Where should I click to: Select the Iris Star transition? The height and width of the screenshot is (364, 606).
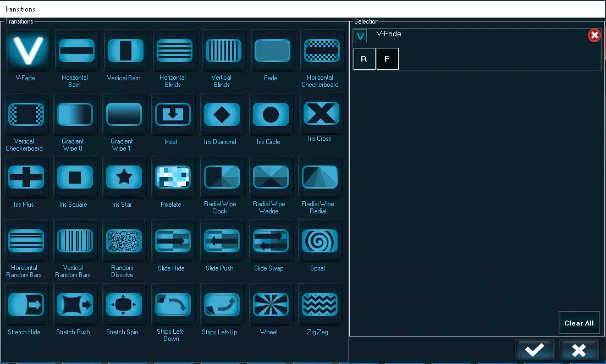pos(123,178)
